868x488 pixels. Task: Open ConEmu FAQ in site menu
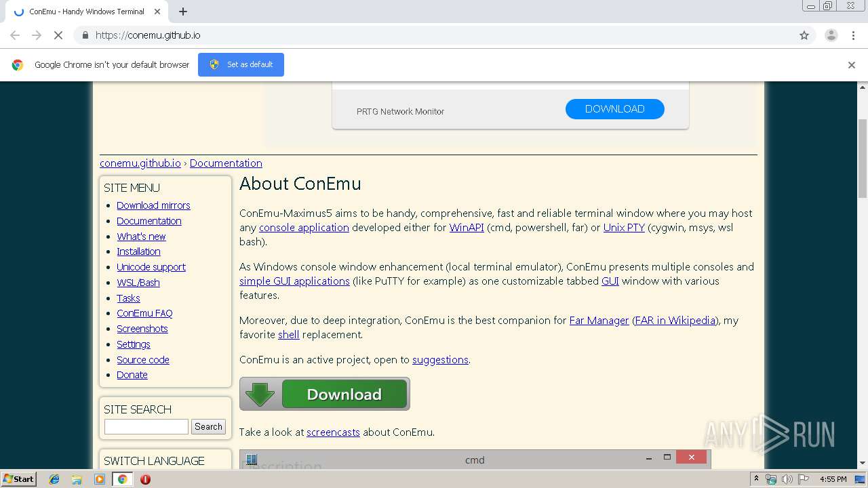[144, 313]
